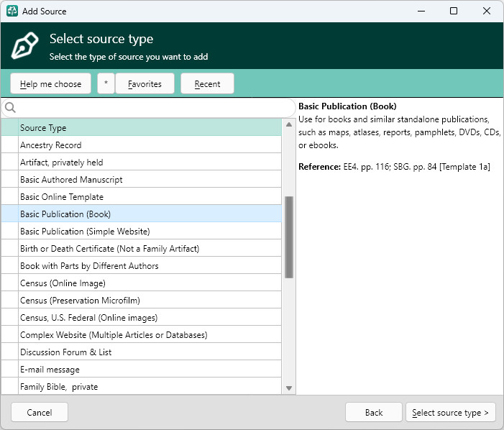Click the list scroll down arrow
Viewport: 504px width, 430px height.
click(x=288, y=388)
